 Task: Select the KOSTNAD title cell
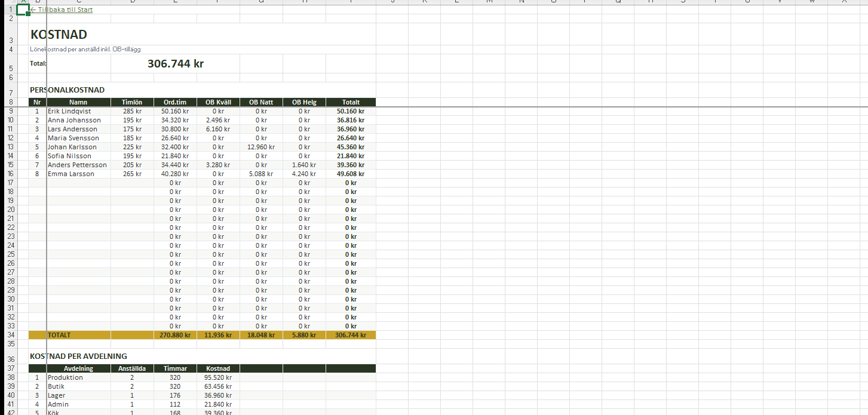coord(59,35)
